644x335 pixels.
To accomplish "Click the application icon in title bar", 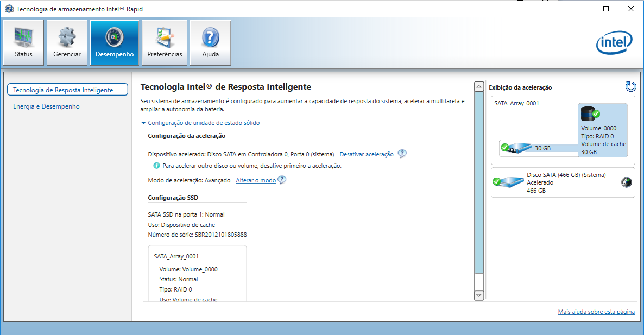I will pos(9,9).
